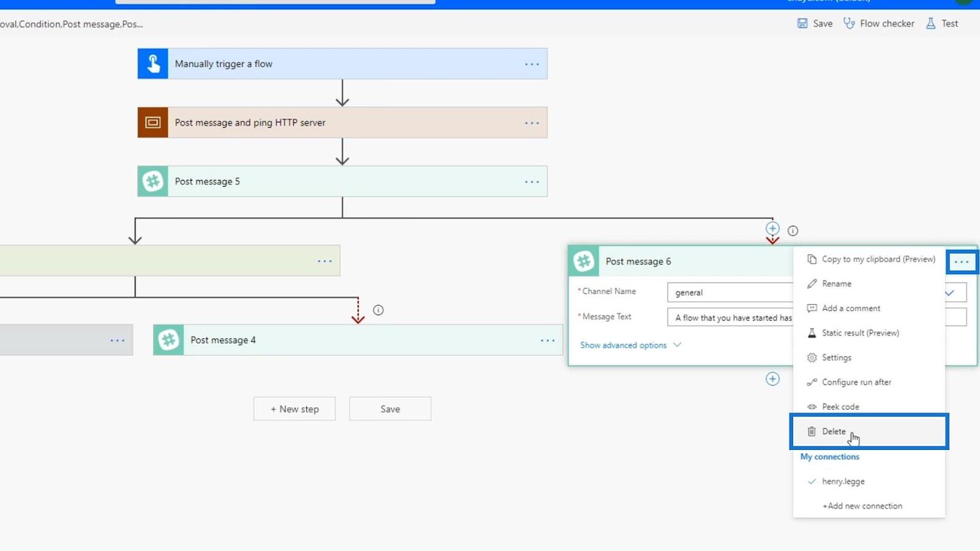980x551 pixels.
Task: Click the ellipsis button of Post message 6
Action: pyautogui.click(x=962, y=262)
